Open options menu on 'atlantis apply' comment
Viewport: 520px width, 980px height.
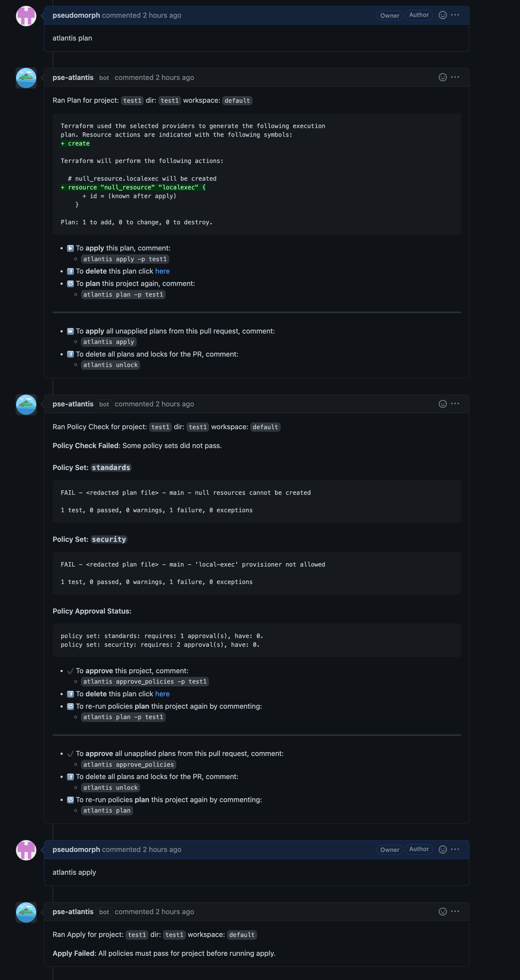[455, 849]
